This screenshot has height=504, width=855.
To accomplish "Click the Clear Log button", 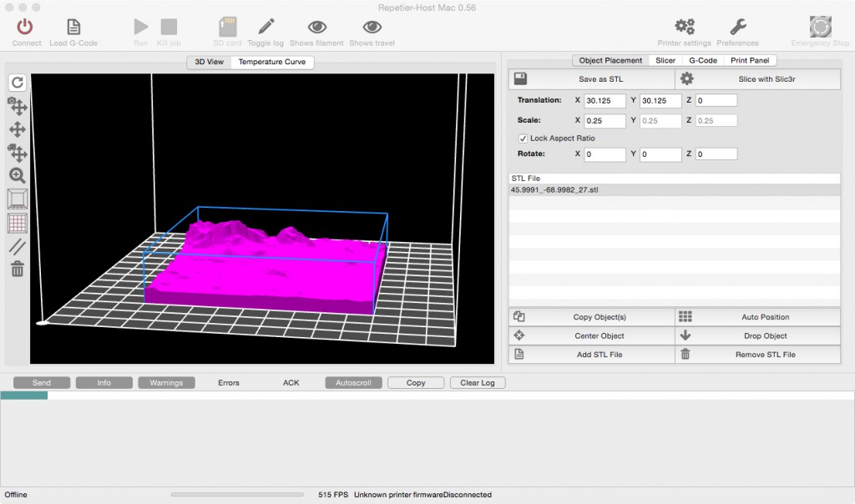I will [x=477, y=382].
